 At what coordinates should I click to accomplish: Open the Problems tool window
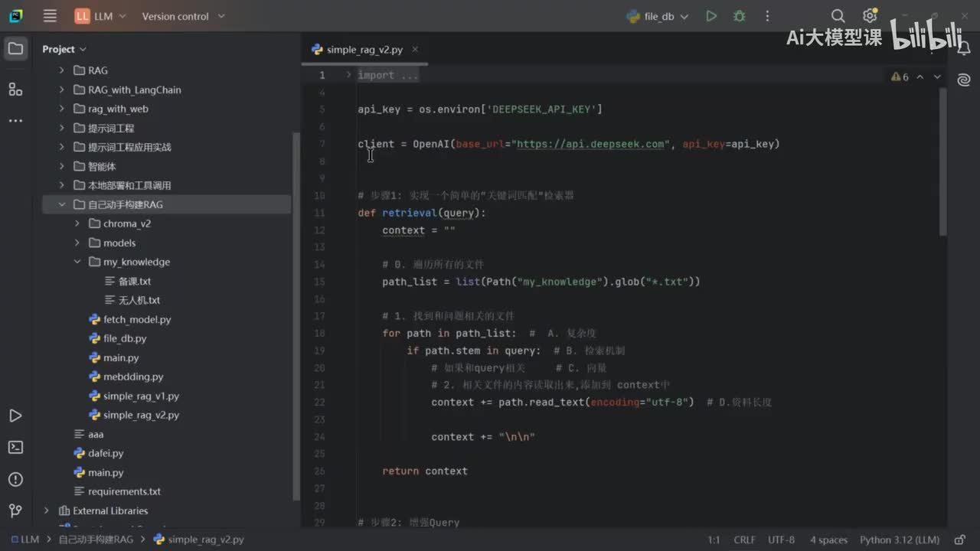click(x=15, y=480)
